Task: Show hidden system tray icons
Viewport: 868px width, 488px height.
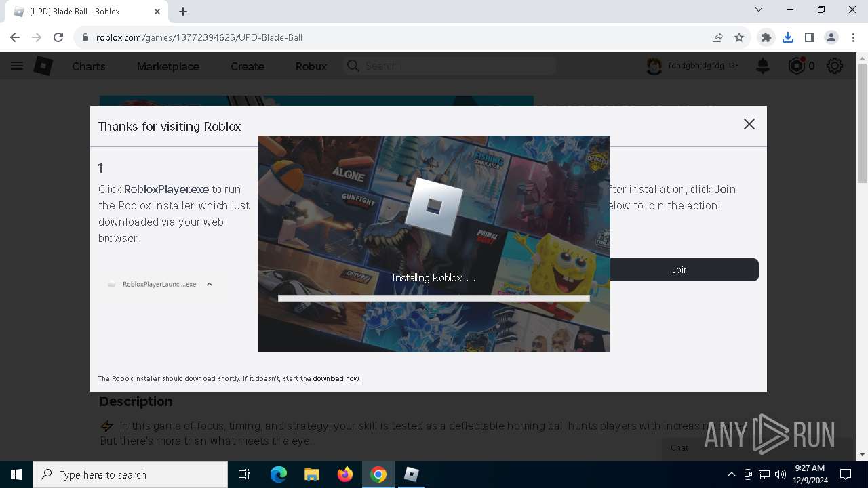Action: coord(731,474)
